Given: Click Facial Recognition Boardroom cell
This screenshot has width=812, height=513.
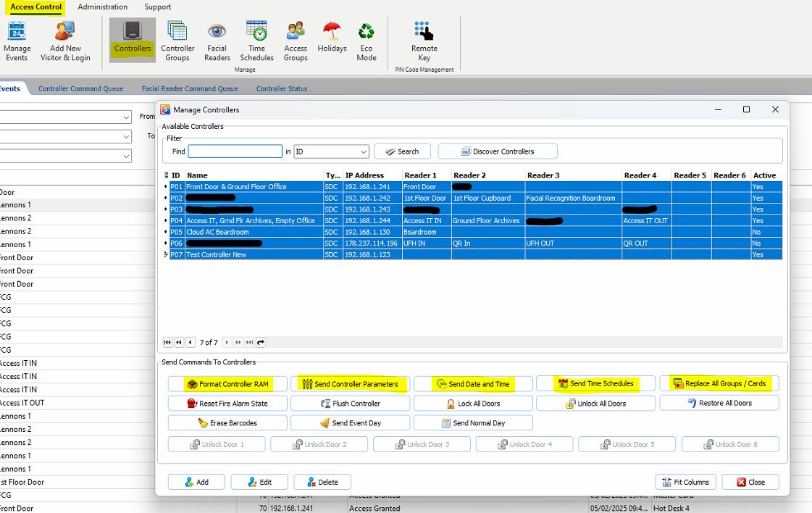Looking at the screenshot, I should 573,198.
